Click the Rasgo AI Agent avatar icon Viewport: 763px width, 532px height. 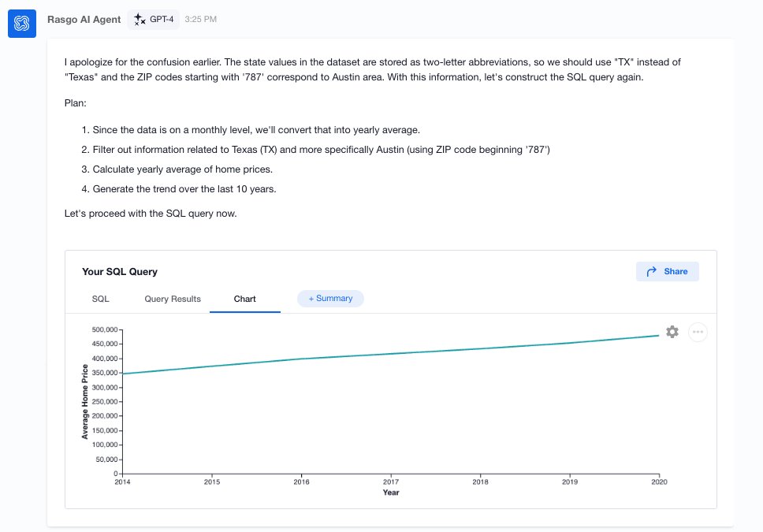tap(22, 24)
